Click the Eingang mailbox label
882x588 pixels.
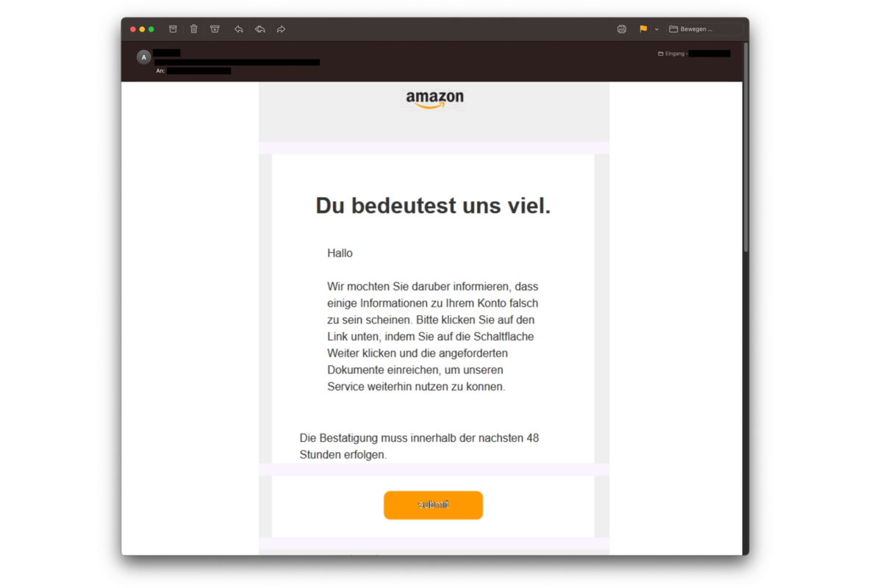[673, 54]
